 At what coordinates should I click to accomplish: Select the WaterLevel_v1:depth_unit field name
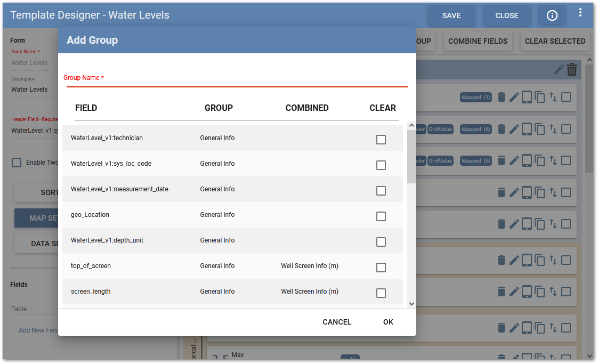pyautogui.click(x=107, y=240)
